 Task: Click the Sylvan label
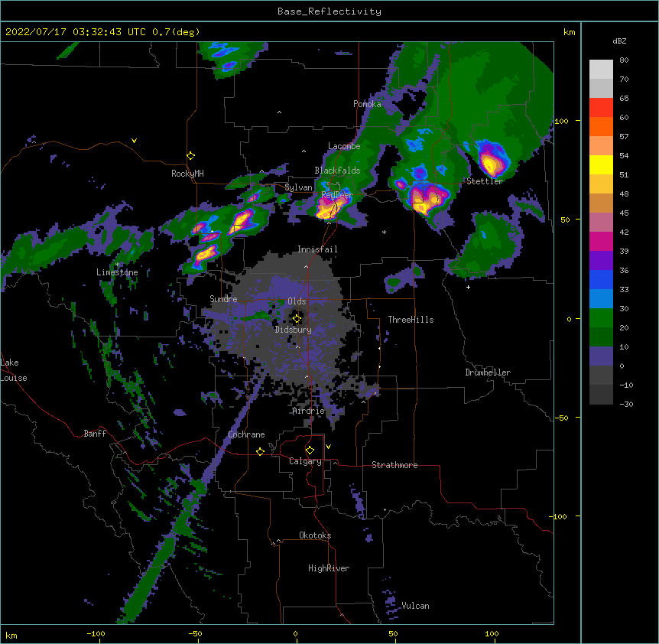[298, 187]
